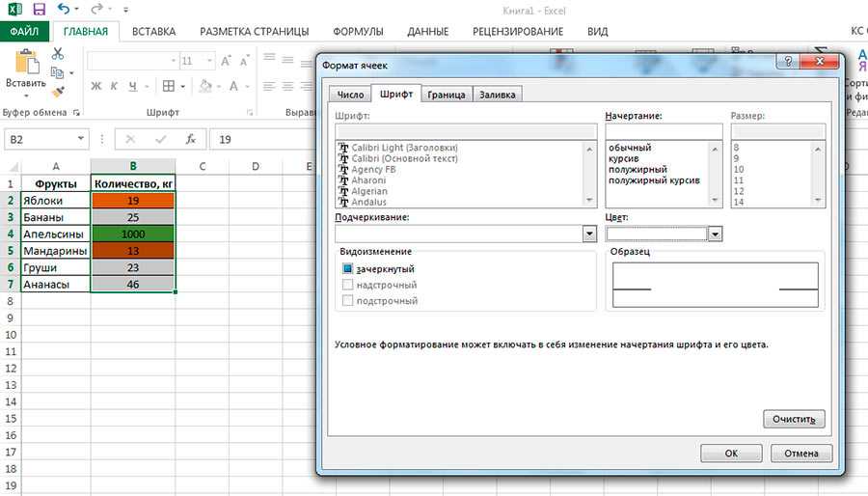Select полужирный font style
868x496 pixels.
point(637,170)
